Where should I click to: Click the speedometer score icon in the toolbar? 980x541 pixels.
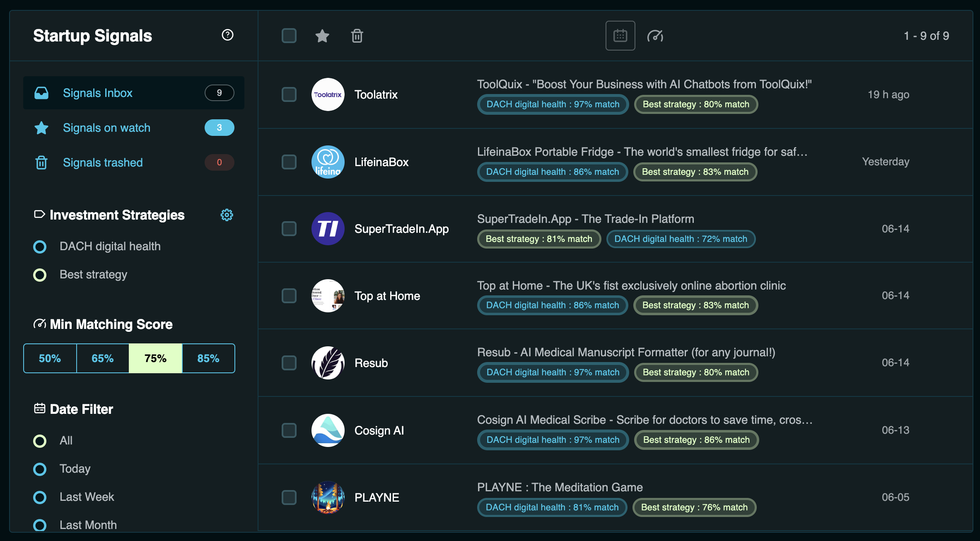tap(655, 36)
